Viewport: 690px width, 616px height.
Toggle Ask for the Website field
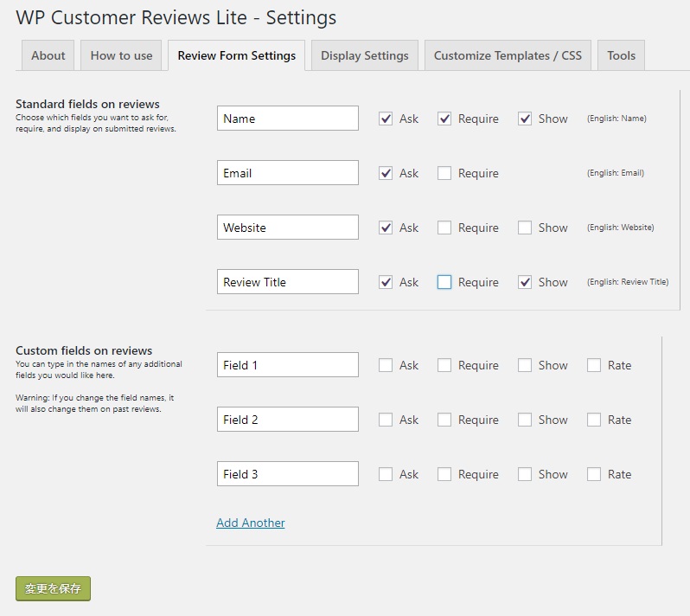click(386, 228)
